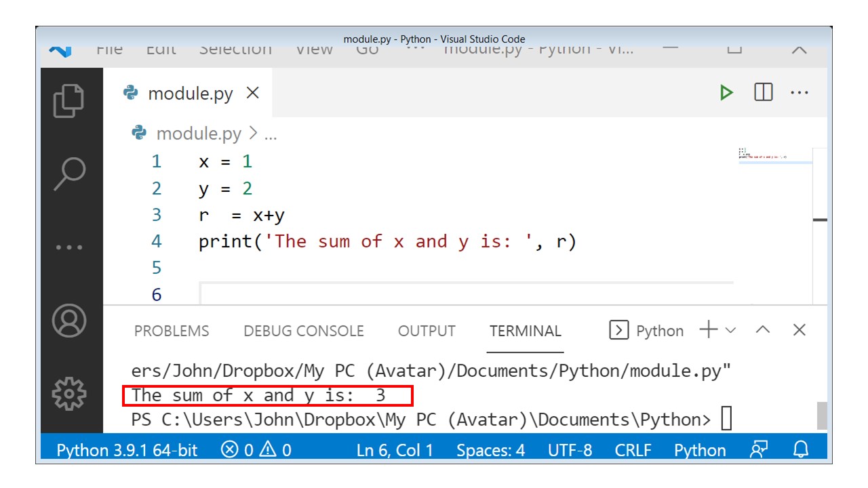Screen dimensions: 868x488
Task: Click the VS Code logo in title bar
Action: [x=61, y=50]
